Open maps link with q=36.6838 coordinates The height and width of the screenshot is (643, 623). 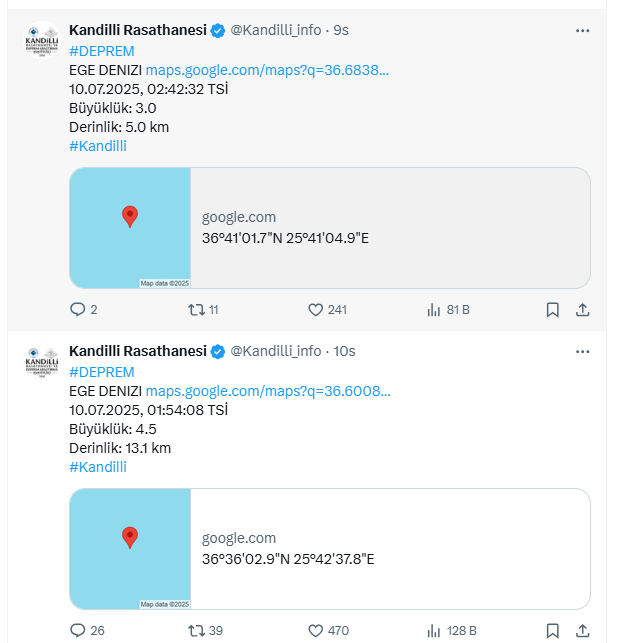267,70
